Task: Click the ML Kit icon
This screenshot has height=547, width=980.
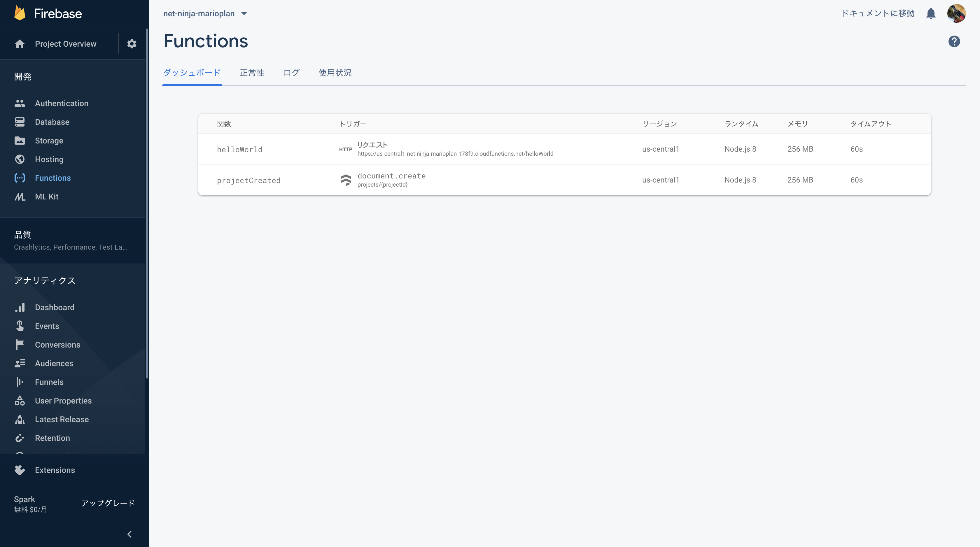Action: 20,196
